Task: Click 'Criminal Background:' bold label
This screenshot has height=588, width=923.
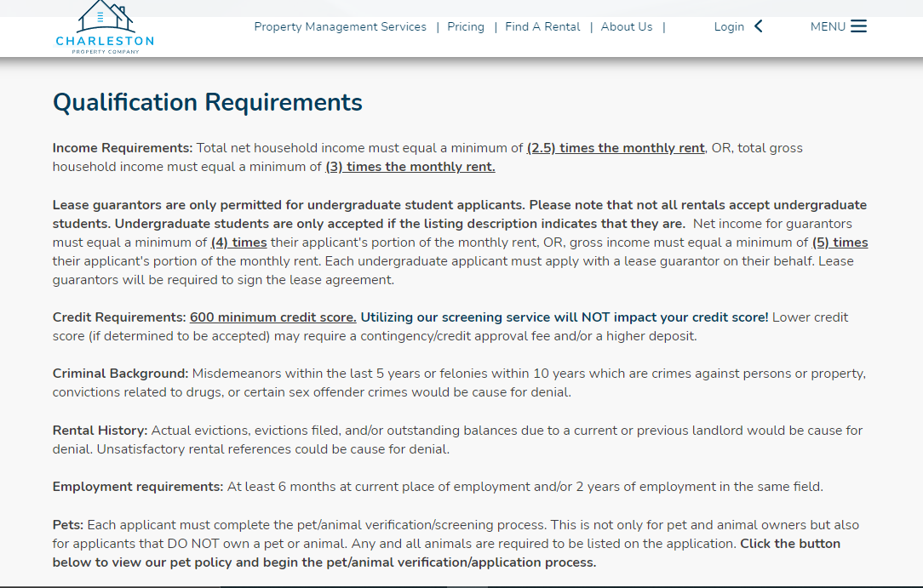Action: tap(120, 374)
